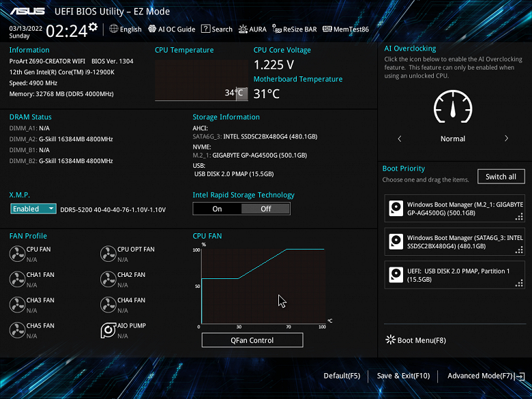
Task: Open the X.M.P. Enabled dropdown
Action: pyautogui.click(x=33, y=209)
